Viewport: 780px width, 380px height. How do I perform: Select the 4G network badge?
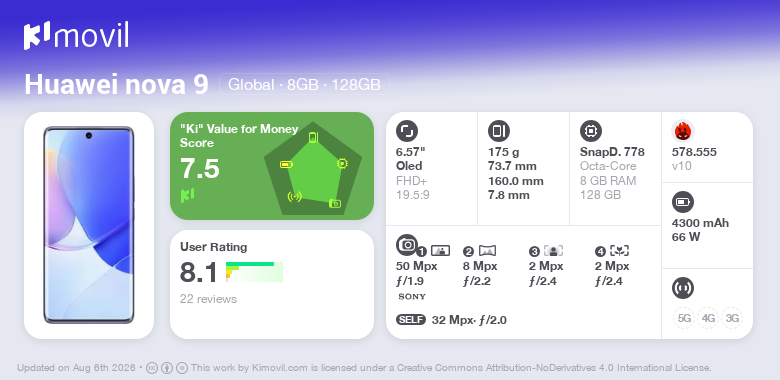pos(708,318)
